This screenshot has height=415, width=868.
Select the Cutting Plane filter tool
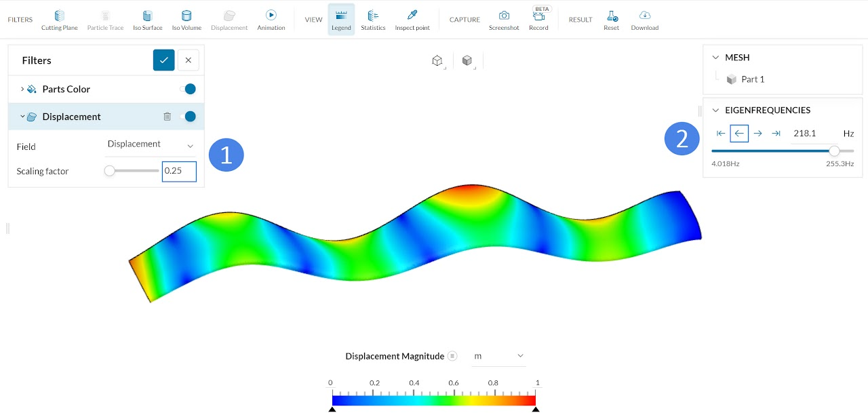(x=60, y=20)
